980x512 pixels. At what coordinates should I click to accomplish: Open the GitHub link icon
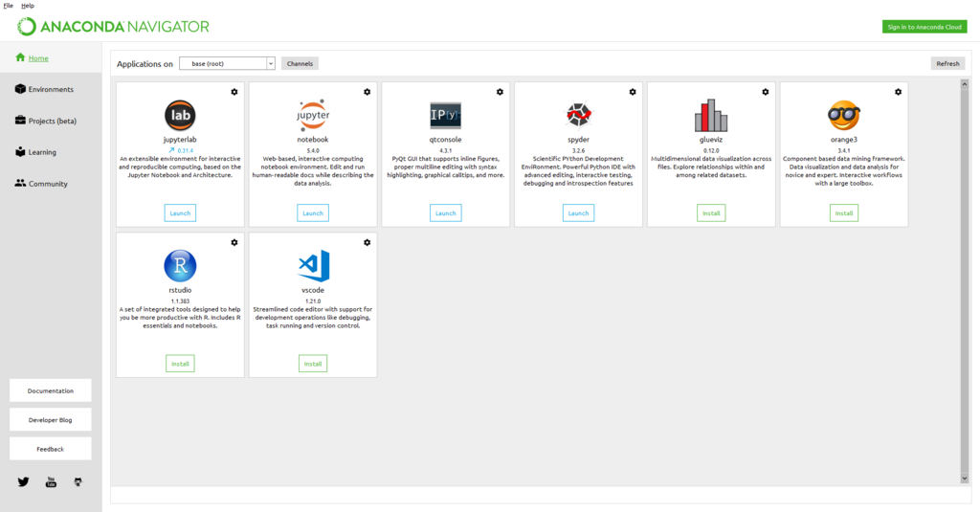(78, 482)
